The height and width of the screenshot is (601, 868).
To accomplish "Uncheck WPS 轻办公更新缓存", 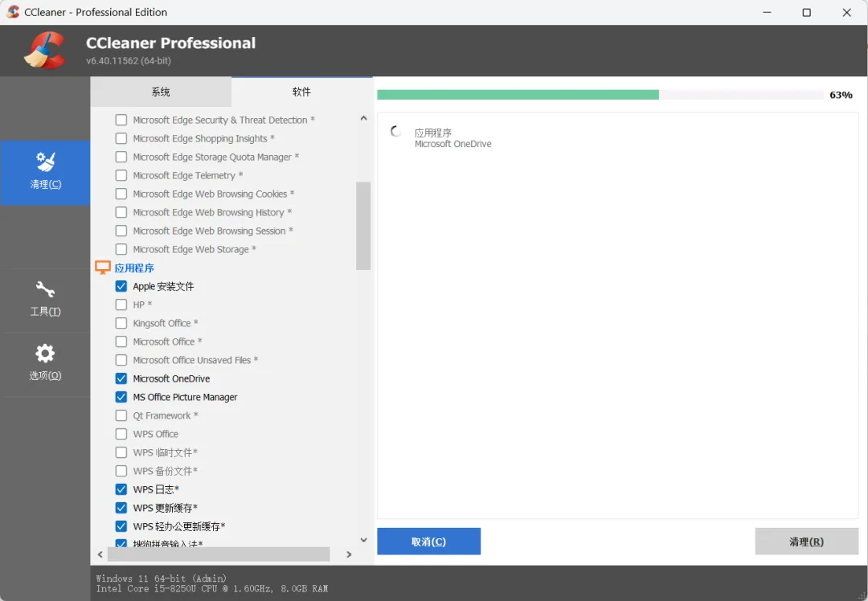I will pyautogui.click(x=121, y=525).
